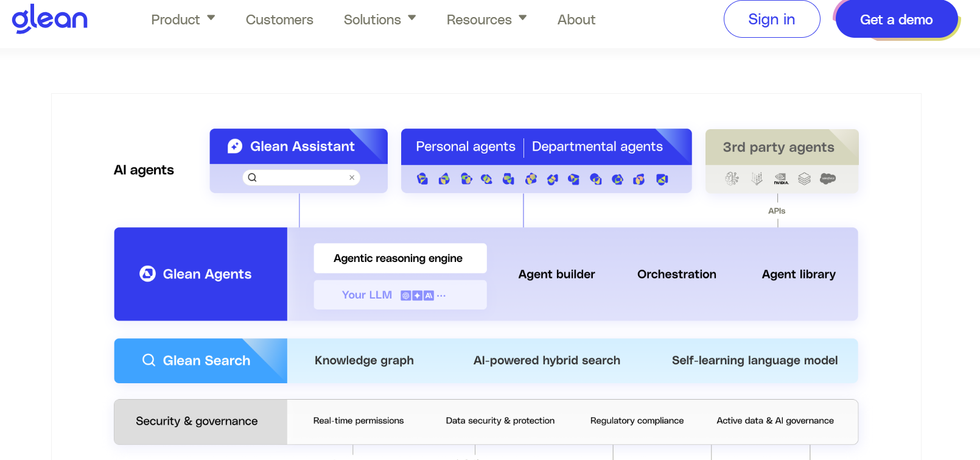Screen dimensions: 980x460
Task: Click the Orchestration label
Action: 677,274
